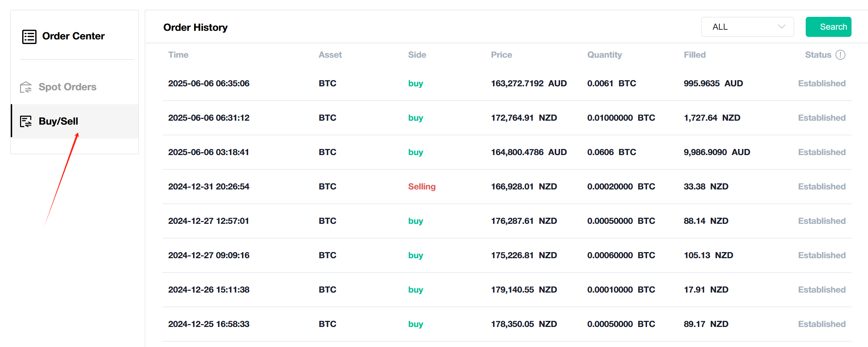Click the Spot Orders sidebar icon
This screenshot has height=347, width=868.
coord(26,87)
